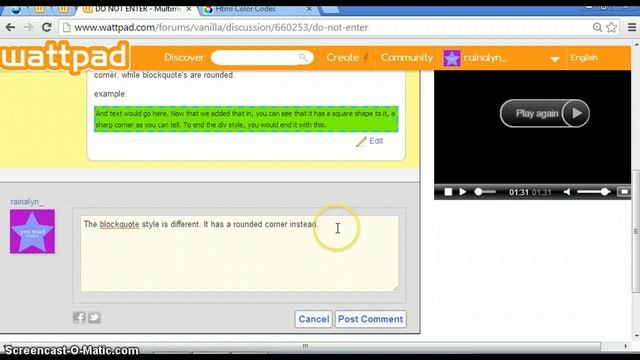640x360 pixels.
Task: Mute the video speaker icon
Action: [x=567, y=192]
